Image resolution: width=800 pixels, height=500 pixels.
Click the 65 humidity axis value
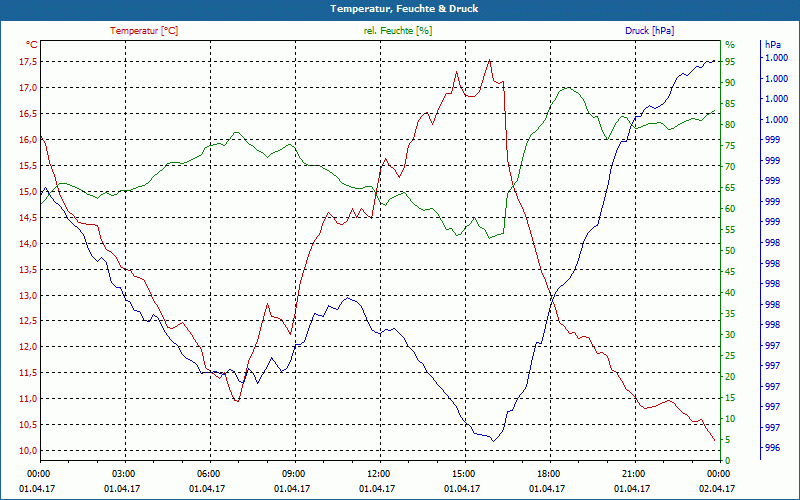(x=730, y=188)
